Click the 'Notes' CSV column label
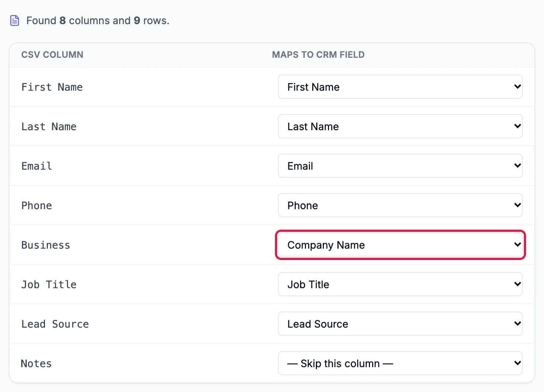 pos(36,363)
